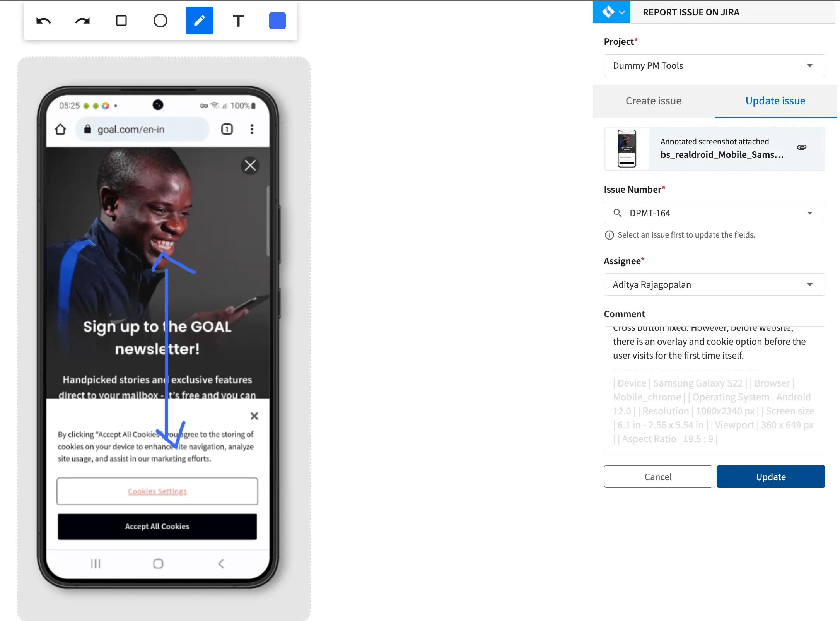The height and width of the screenshot is (621, 840).
Task: Open the blue color picker swatch
Action: (x=277, y=21)
